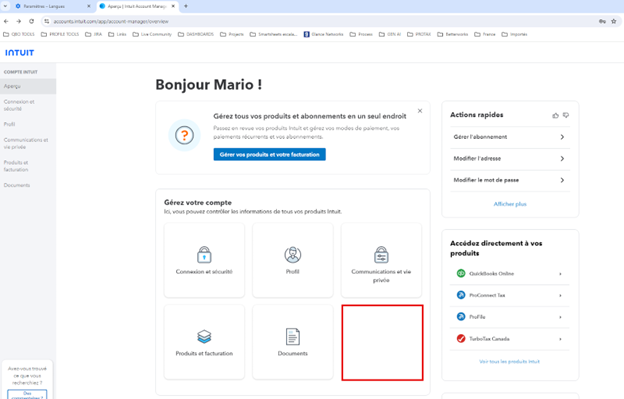This screenshot has height=399, width=624.
Task: Open the Documents card with page icon
Action: click(292, 342)
